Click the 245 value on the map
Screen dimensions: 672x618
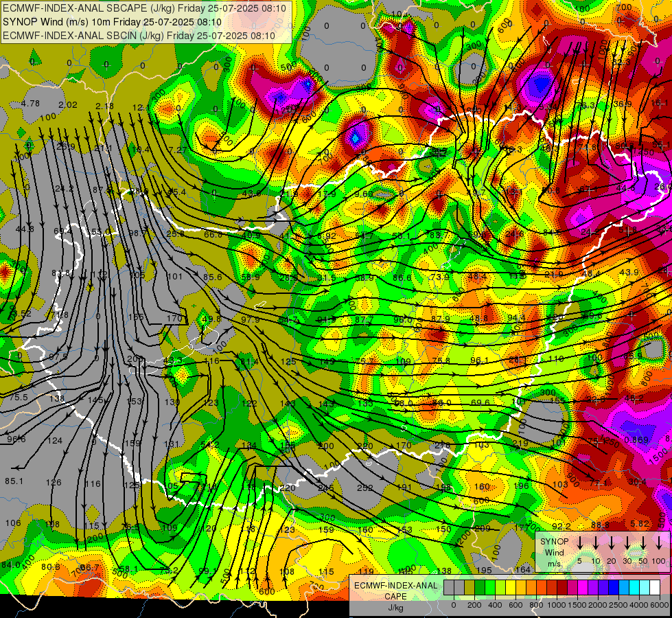tap(326, 488)
